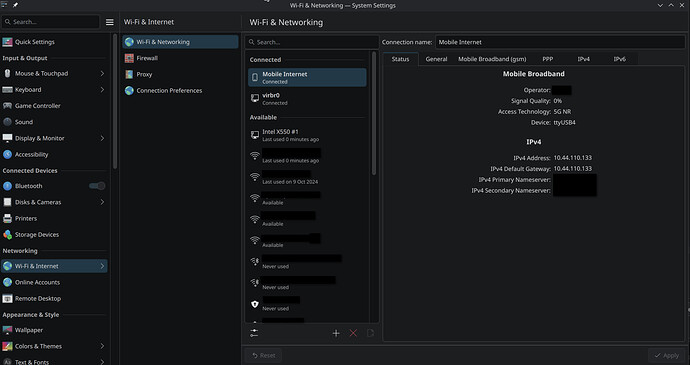
Task: Expand Keyboard chevron
Action: [x=102, y=89]
